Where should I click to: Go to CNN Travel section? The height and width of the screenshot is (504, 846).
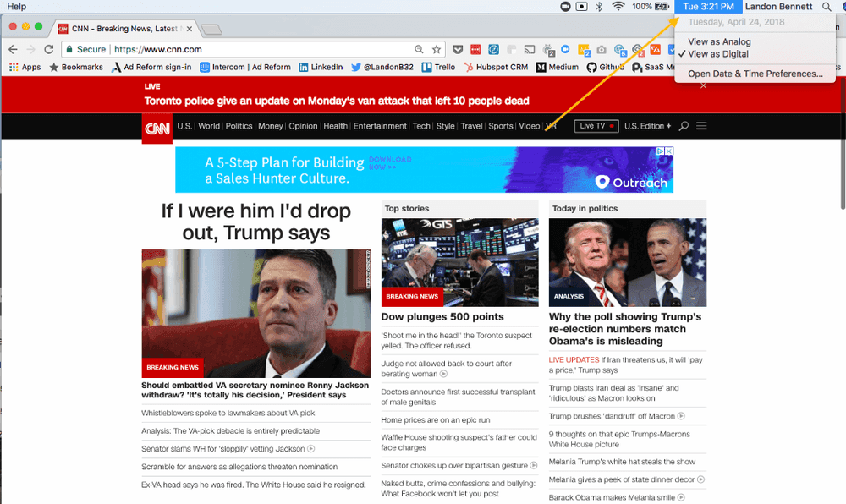471,126
